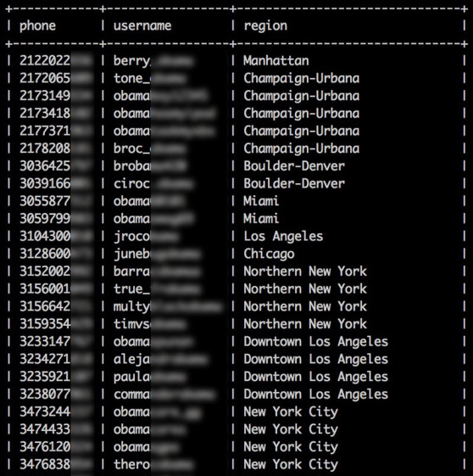473x476 pixels.
Task: Select the username starting with juneb
Action: click(157, 254)
